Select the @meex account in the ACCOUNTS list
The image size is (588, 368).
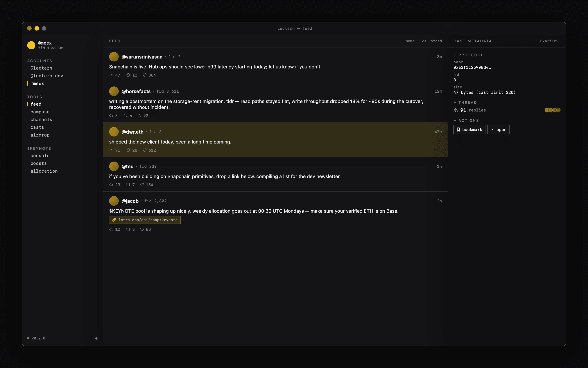pyautogui.click(x=37, y=84)
